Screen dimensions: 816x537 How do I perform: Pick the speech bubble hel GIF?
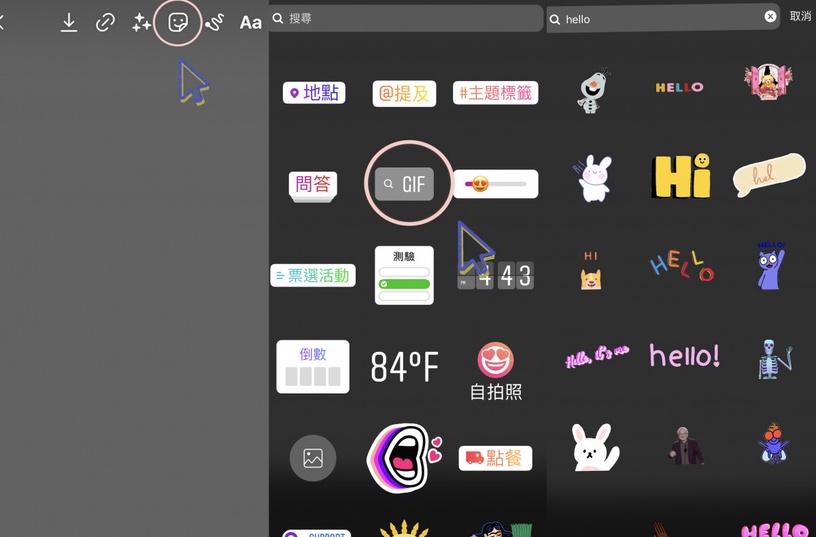(x=769, y=175)
